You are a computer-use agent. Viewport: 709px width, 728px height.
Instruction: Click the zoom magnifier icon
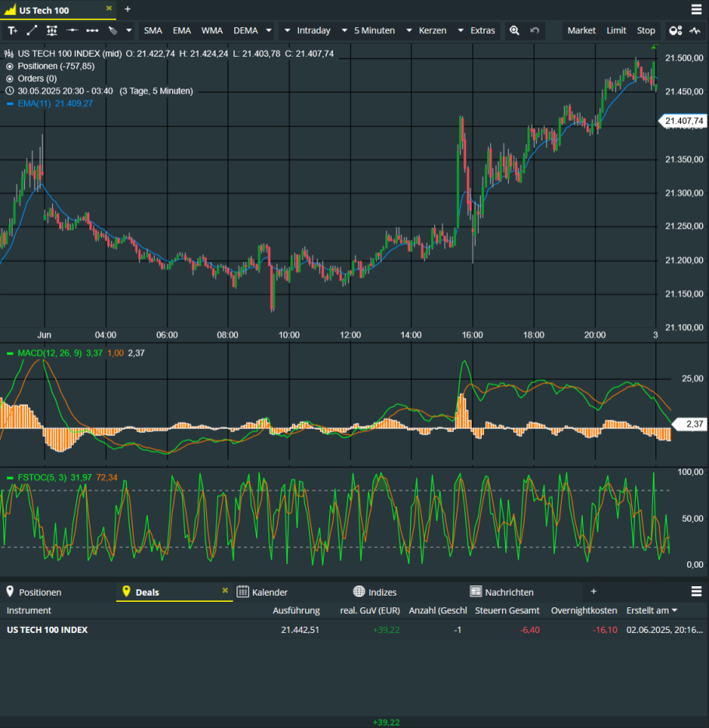point(514,30)
